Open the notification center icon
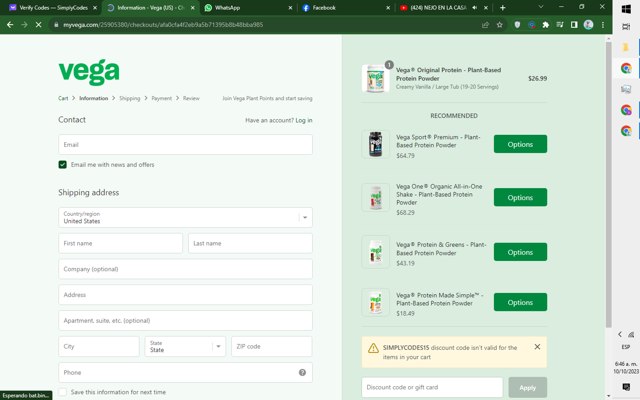 [626, 386]
